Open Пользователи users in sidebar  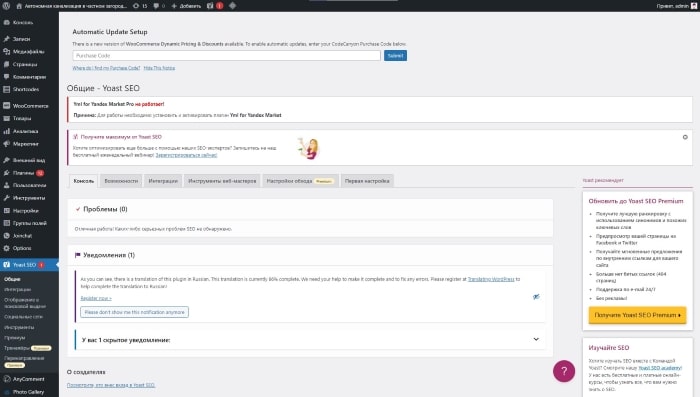point(29,185)
